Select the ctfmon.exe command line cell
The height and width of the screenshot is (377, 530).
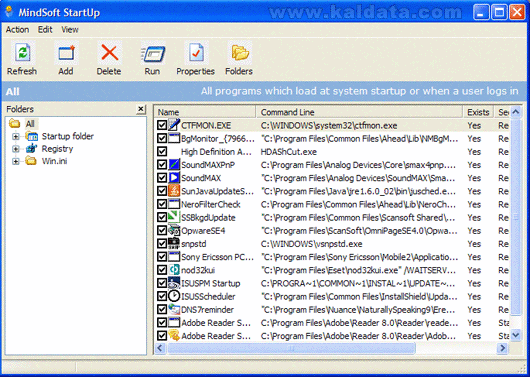329,125
